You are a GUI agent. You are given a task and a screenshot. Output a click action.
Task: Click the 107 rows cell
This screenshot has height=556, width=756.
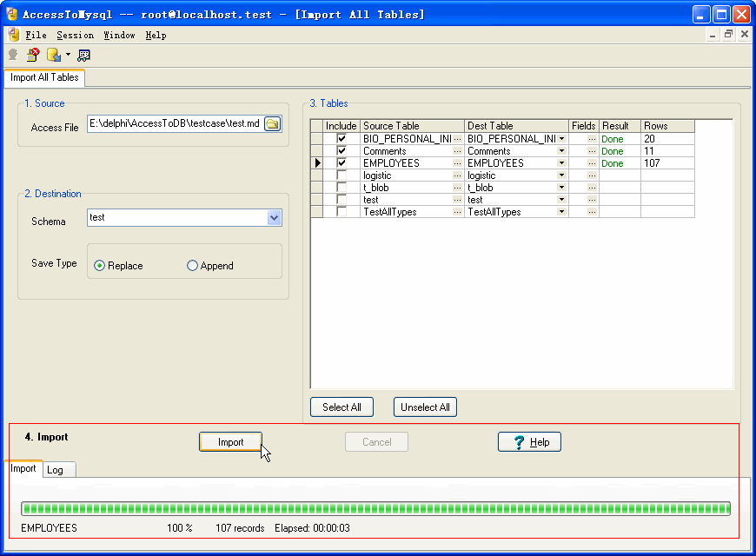667,163
